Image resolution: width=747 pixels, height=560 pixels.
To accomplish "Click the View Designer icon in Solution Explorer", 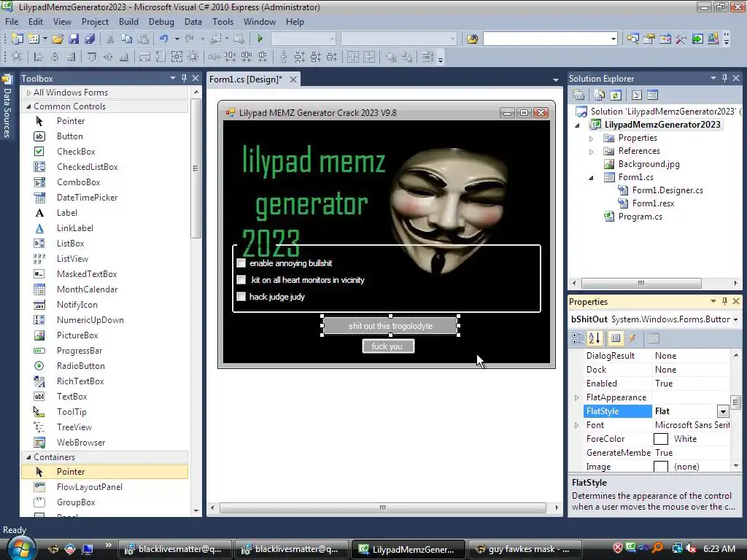I will point(653,96).
